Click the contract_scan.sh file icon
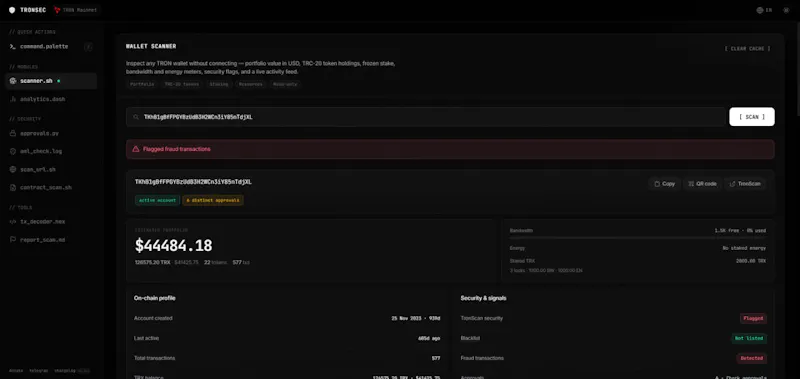 click(13, 188)
